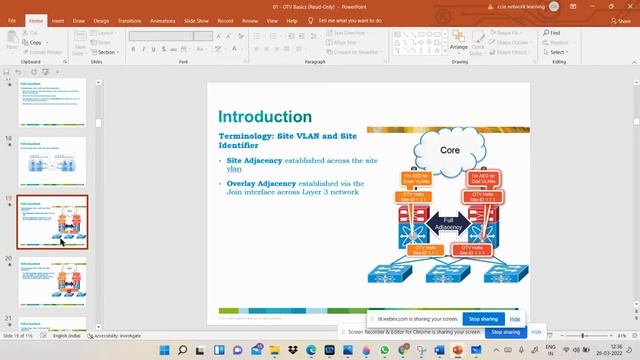
Task: Open the taskbar Search icon
Action: coord(182,350)
